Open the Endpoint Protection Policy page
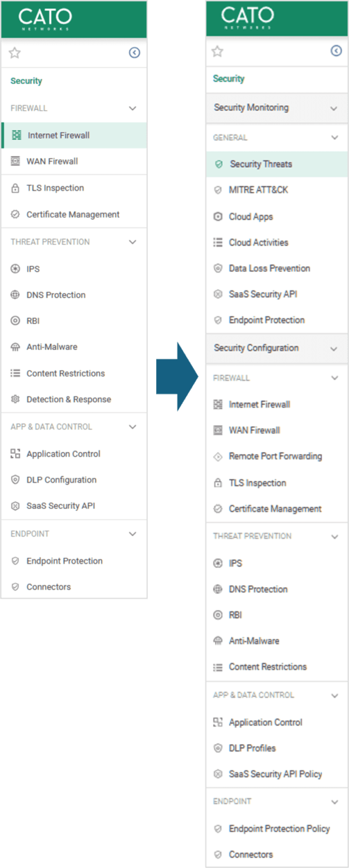Viewport: 349px width, 868px height. tap(279, 829)
